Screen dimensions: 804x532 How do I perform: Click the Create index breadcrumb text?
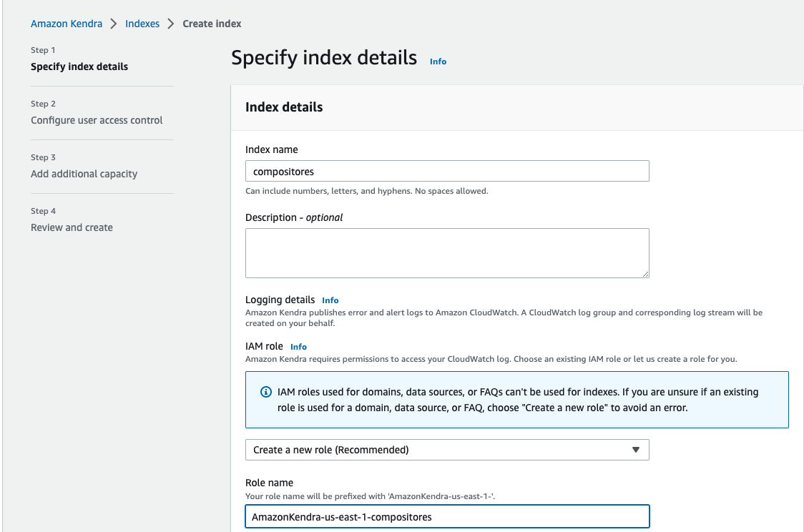tap(212, 24)
